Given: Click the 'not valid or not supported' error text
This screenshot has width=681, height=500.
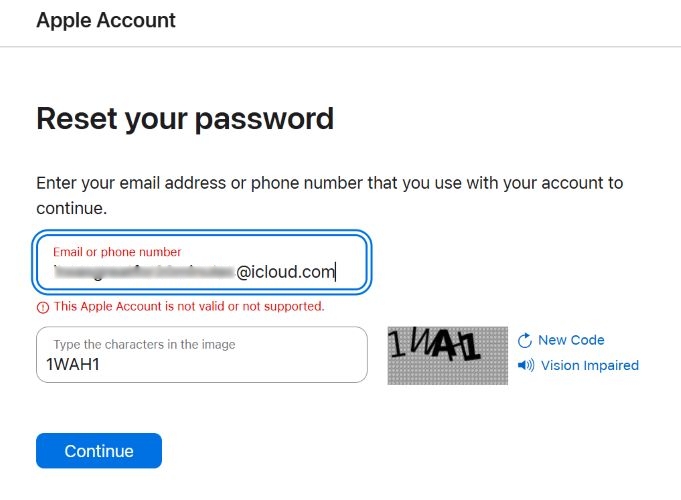Looking at the screenshot, I should pos(189,306).
